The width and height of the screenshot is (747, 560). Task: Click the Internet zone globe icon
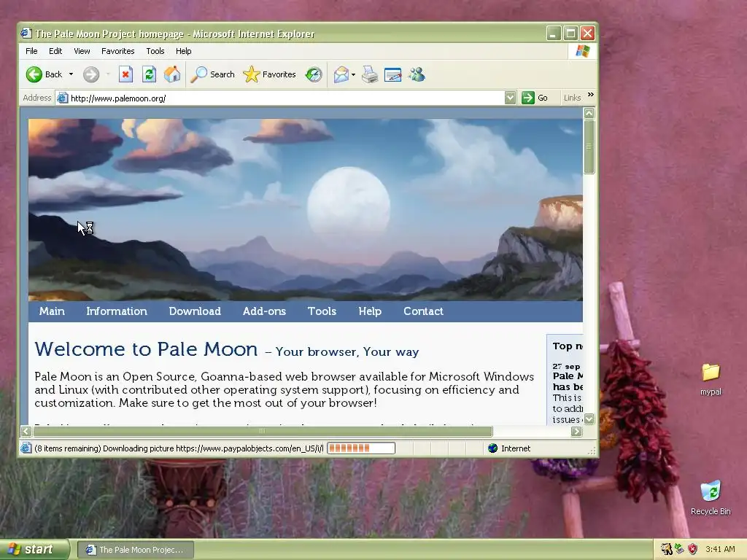pos(492,448)
